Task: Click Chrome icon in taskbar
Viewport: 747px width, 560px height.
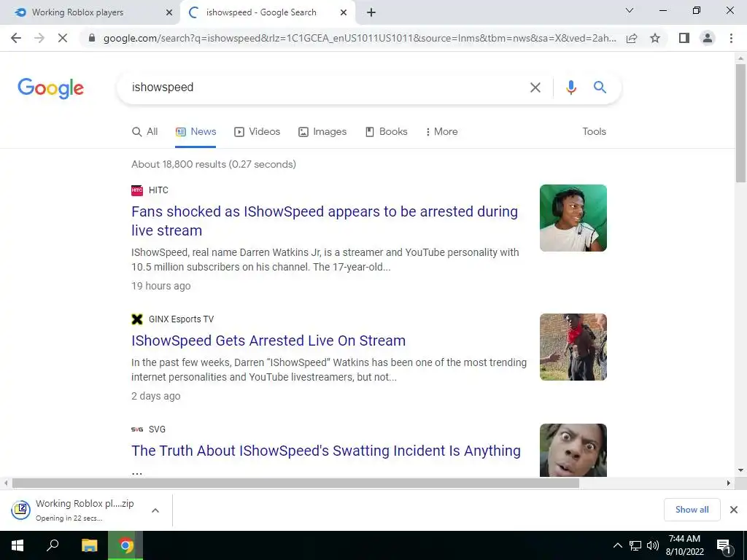Action: tap(125, 545)
